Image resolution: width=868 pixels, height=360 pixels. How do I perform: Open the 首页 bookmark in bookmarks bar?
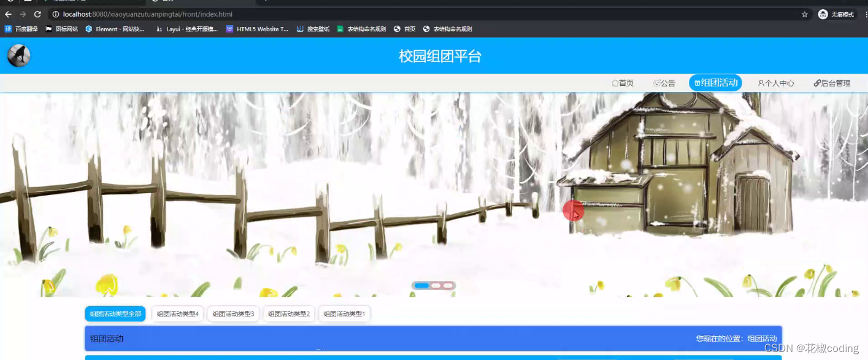(405, 29)
